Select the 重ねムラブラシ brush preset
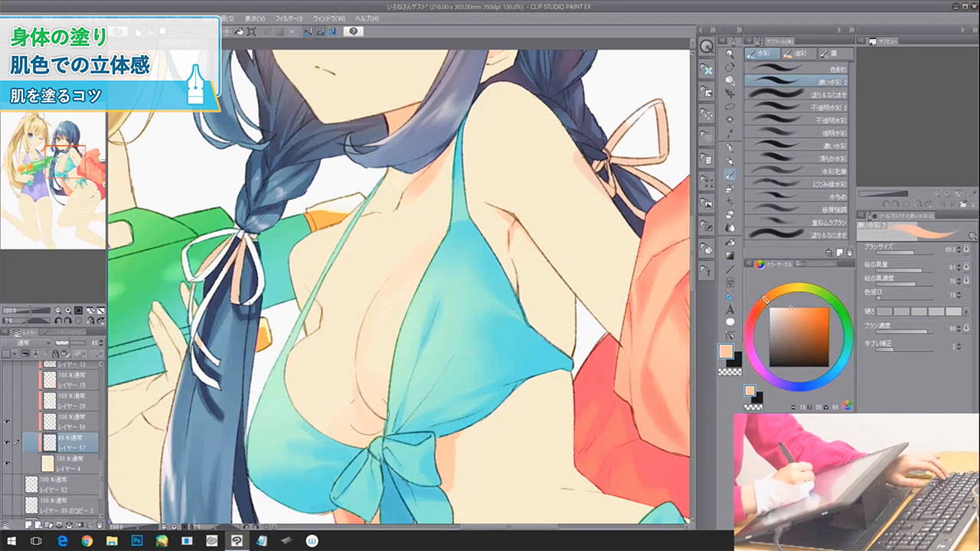Image resolution: width=980 pixels, height=551 pixels. [798, 222]
